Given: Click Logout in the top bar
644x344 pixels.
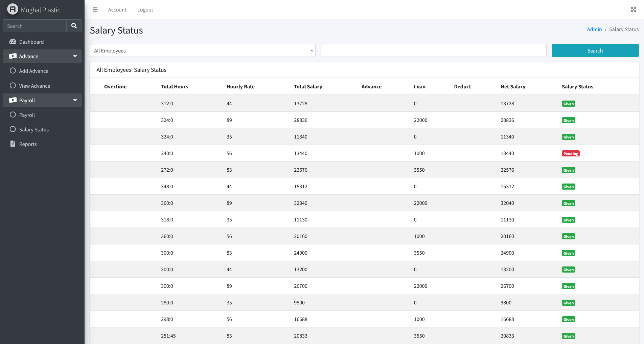Looking at the screenshot, I should tap(145, 10).
